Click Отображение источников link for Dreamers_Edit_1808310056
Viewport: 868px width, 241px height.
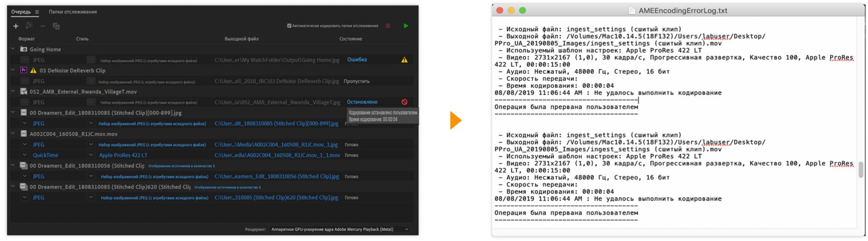point(181,166)
